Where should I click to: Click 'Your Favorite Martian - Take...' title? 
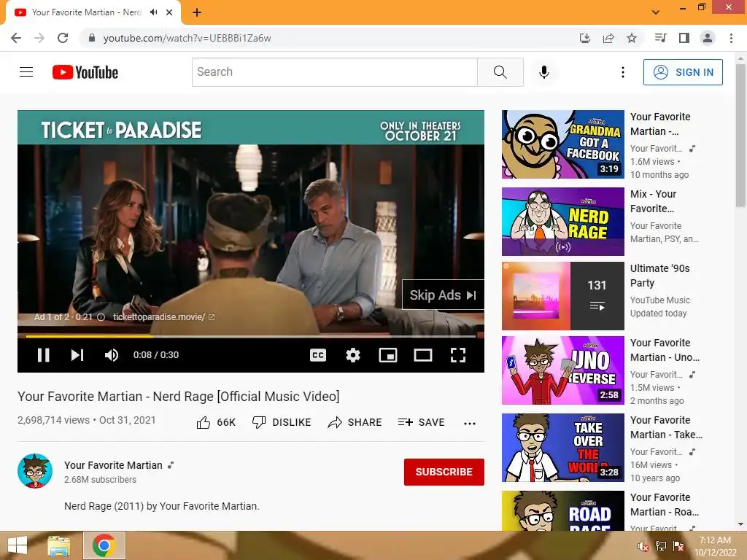coord(666,427)
